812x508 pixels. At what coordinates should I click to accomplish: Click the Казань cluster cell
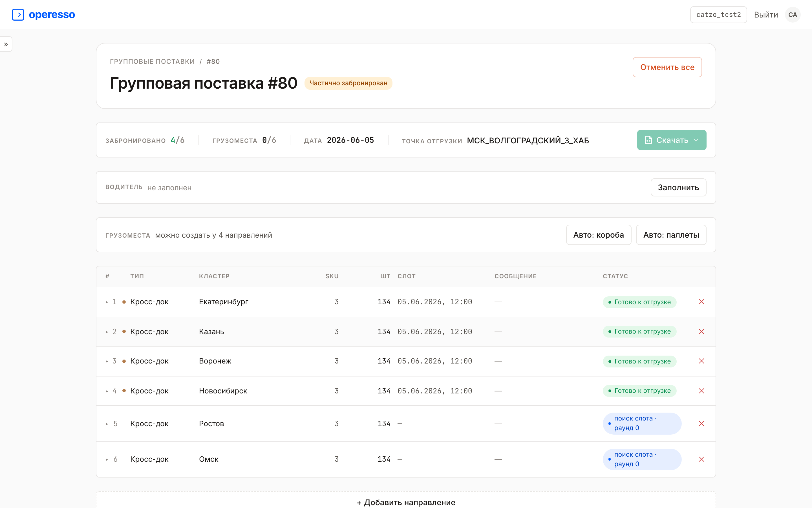(x=211, y=332)
